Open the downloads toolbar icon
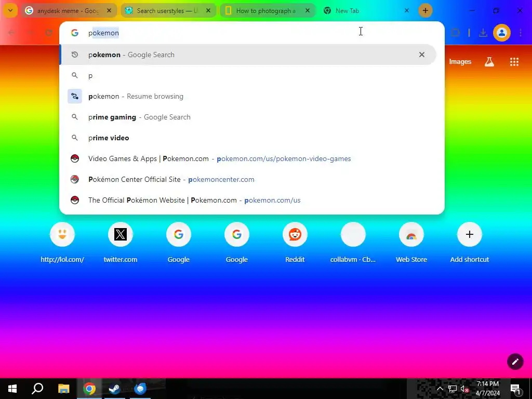The width and height of the screenshot is (532, 399). (x=483, y=33)
